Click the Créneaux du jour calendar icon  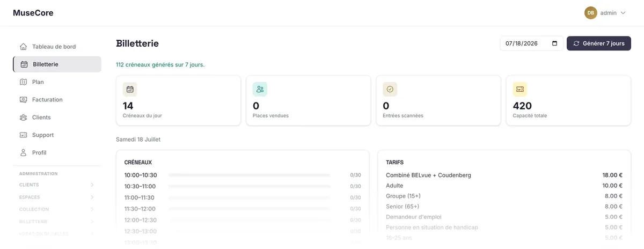point(130,89)
